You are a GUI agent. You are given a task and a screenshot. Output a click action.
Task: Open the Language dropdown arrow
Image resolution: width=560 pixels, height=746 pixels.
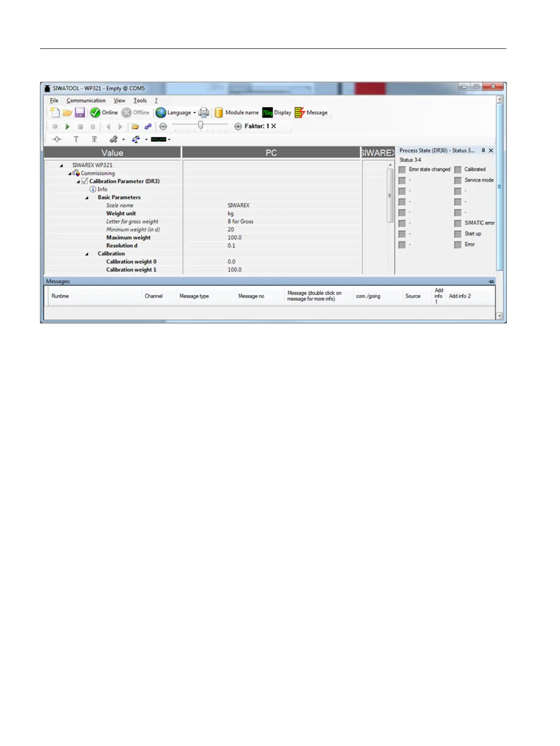point(195,113)
